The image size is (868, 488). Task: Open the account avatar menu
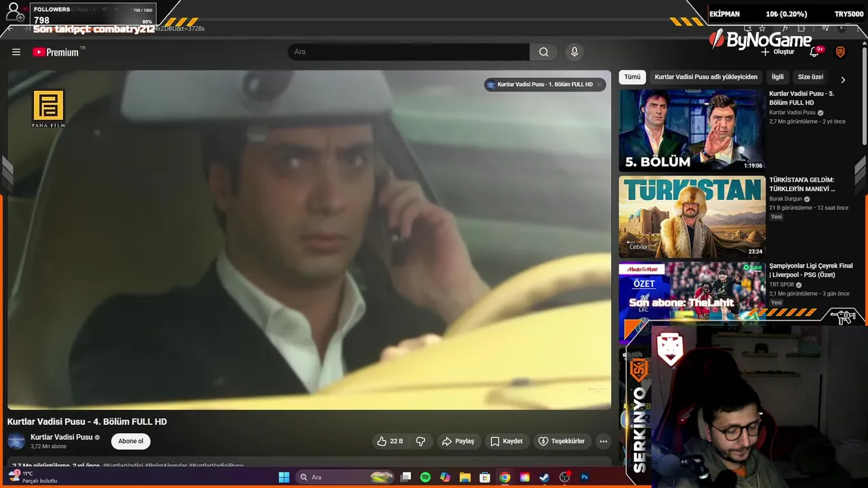pyautogui.click(x=840, y=52)
